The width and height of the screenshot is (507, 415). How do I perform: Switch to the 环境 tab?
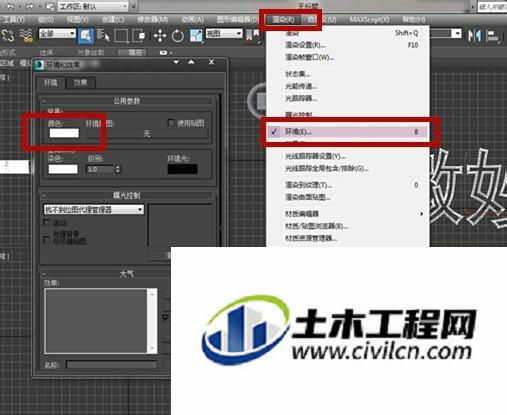click(x=51, y=82)
